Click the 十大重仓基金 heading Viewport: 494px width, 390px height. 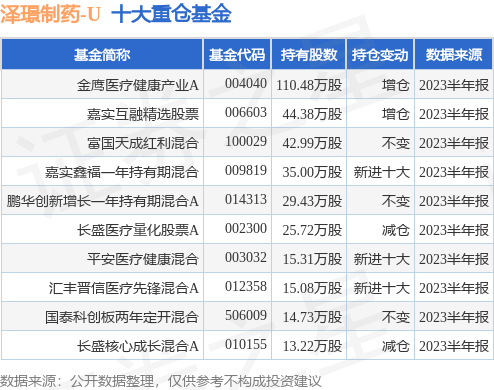click(171, 14)
